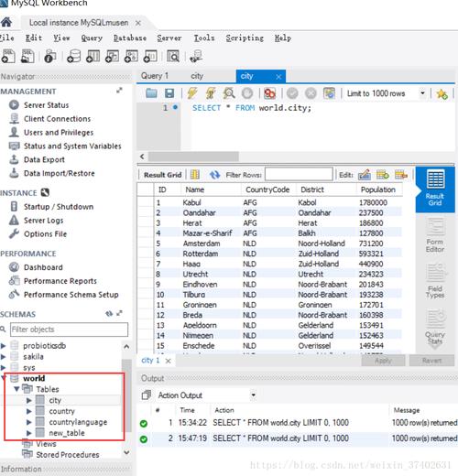Reconnect to DBMS toolbar icon

tap(195, 57)
